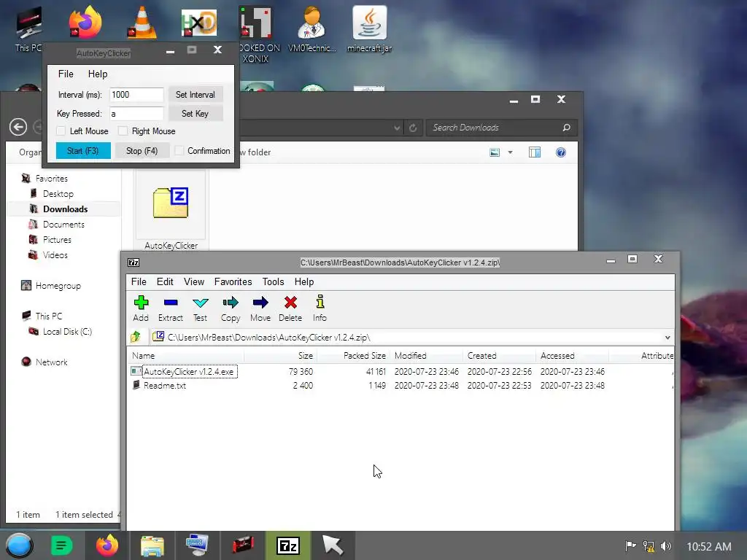Select AutoKeyClicker v1.2.4.exe in the archive
The image size is (747, 560).
(x=189, y=371)
